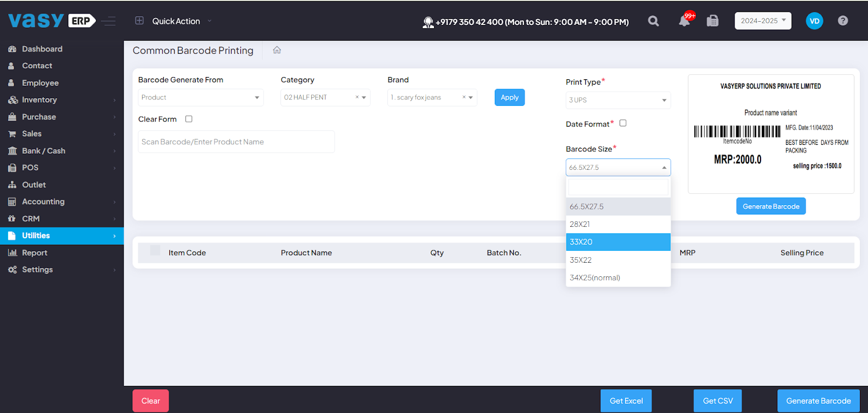Click the help question mark icon

[x=843, y=21]
